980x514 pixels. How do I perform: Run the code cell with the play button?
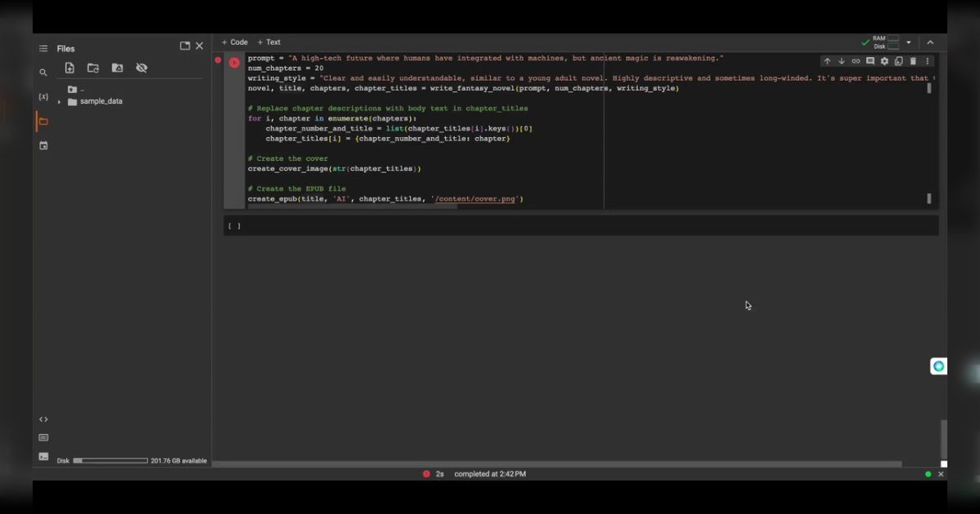234,62
